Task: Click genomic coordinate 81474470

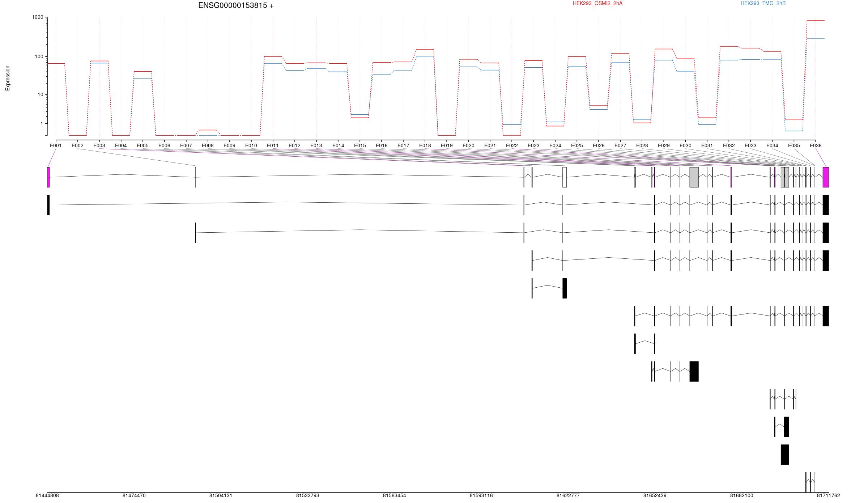Action: [x=134, y=495]
